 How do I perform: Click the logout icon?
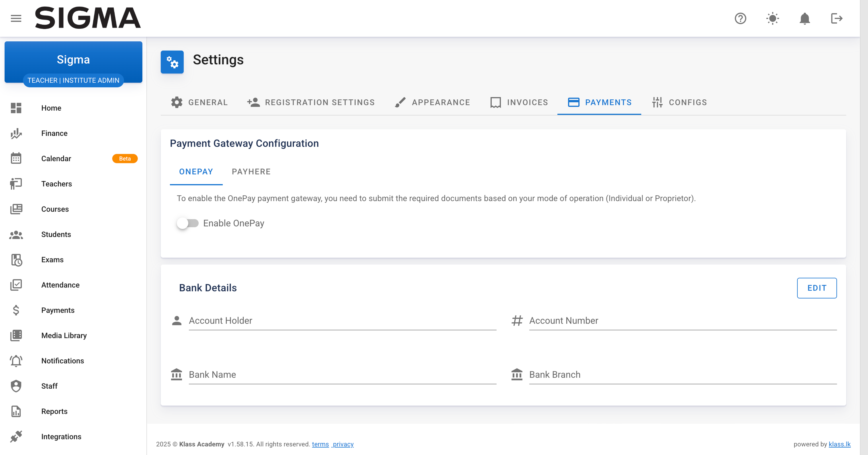(x=837, y=18)
